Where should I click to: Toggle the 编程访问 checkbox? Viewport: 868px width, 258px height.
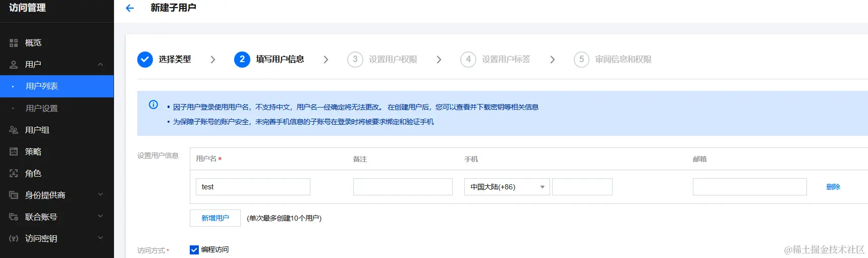coord(194,249)
